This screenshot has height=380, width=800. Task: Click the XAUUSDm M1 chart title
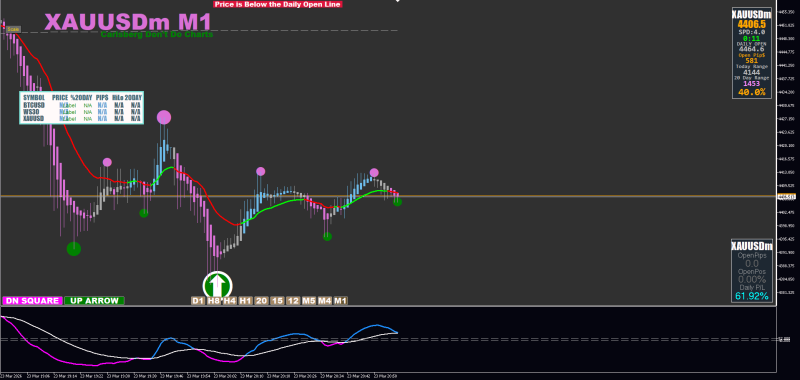click(x=128, y=22)
